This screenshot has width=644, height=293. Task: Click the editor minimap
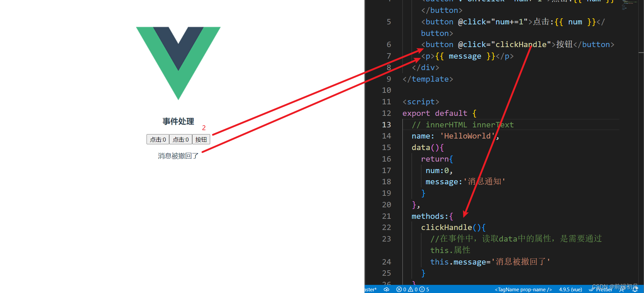pos(629,5)
